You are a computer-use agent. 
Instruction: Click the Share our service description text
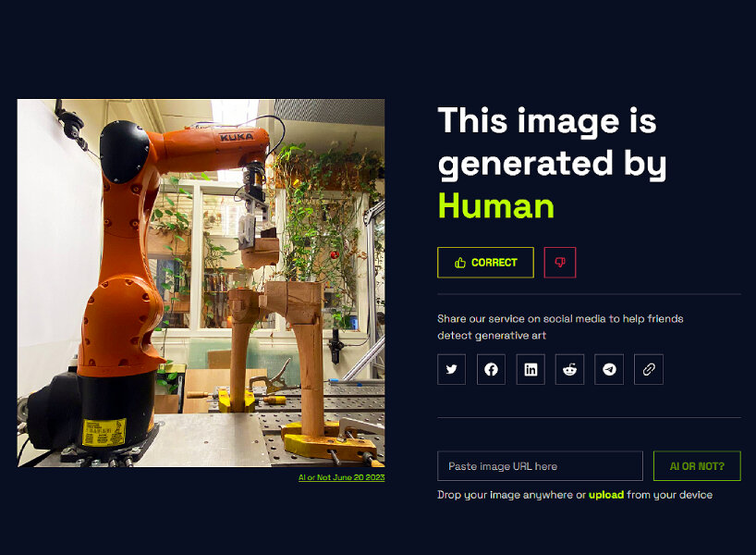(560, 327)
